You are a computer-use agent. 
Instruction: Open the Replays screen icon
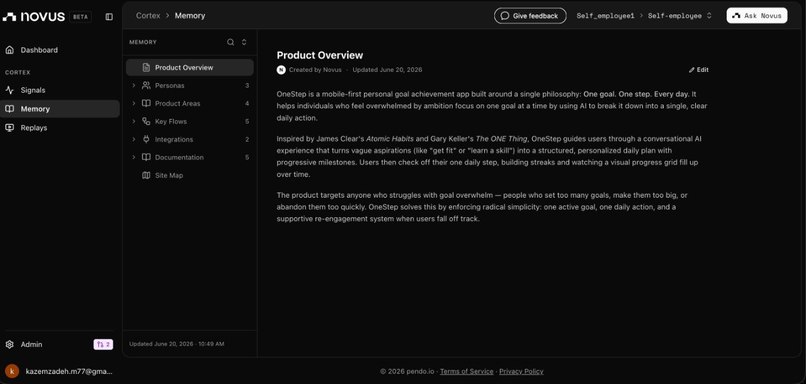10,127
